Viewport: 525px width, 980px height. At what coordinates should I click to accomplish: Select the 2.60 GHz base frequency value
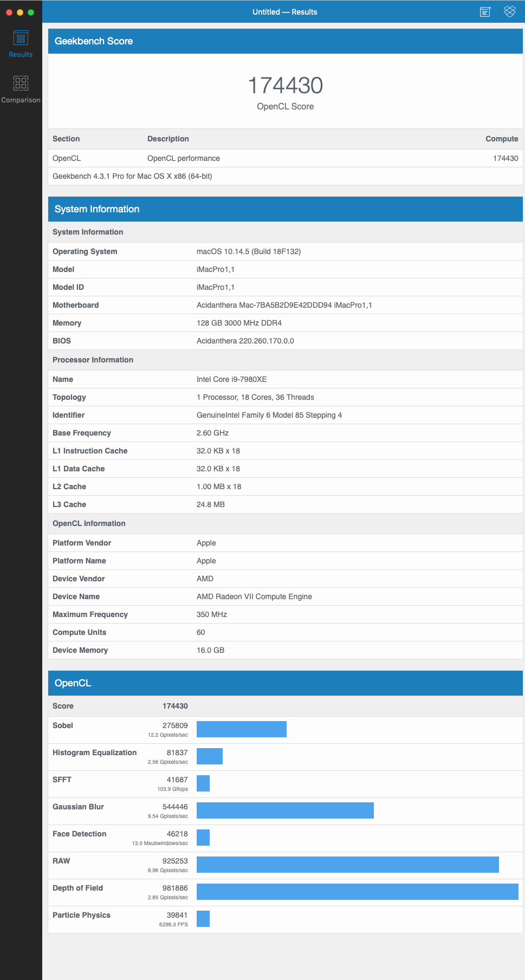pos(212,433)
